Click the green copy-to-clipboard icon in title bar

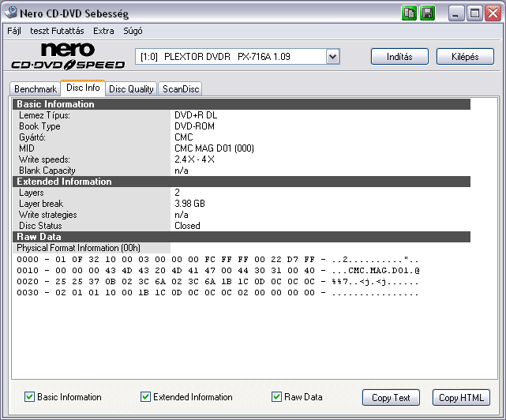tap(409, 13)
